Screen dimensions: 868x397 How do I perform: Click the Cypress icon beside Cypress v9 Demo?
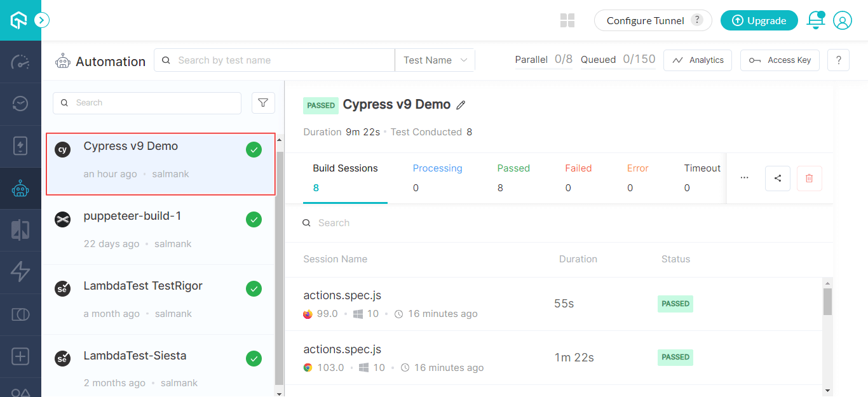point(62,150)
